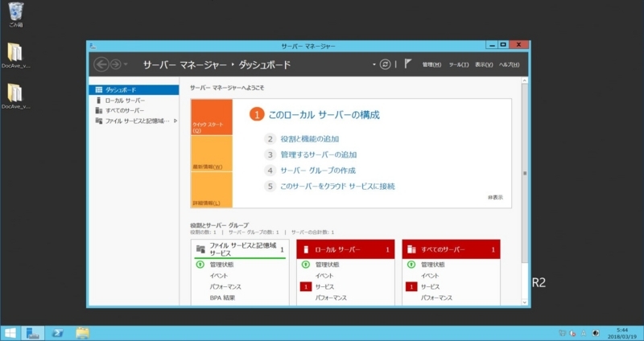Open the ファイル サービスと記憶域サービス tile header

tap(240, 249)
